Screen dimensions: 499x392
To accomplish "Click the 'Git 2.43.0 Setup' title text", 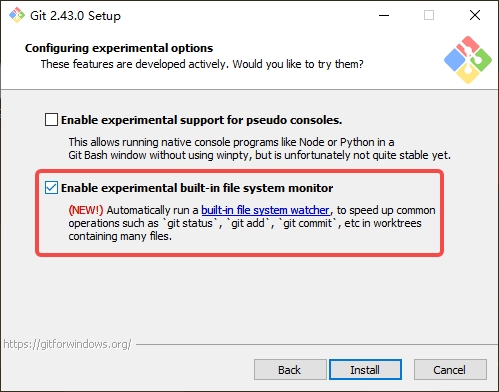I will pos(75,16).
